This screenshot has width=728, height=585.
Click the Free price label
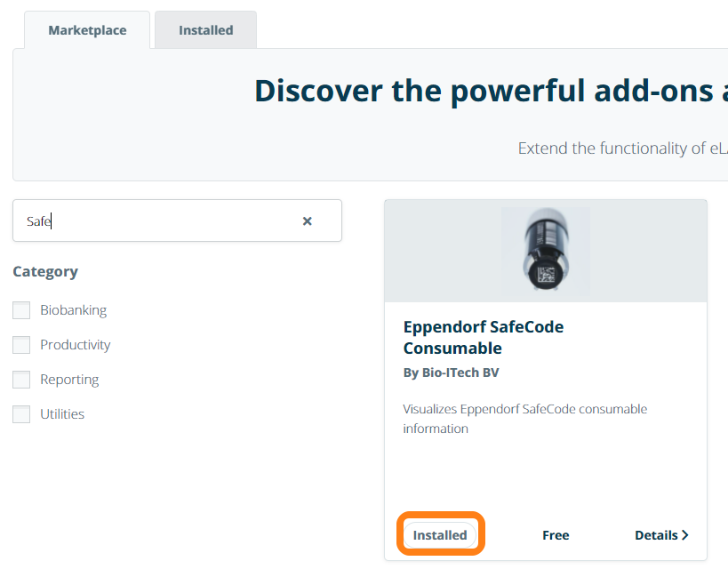pos(556,535)
